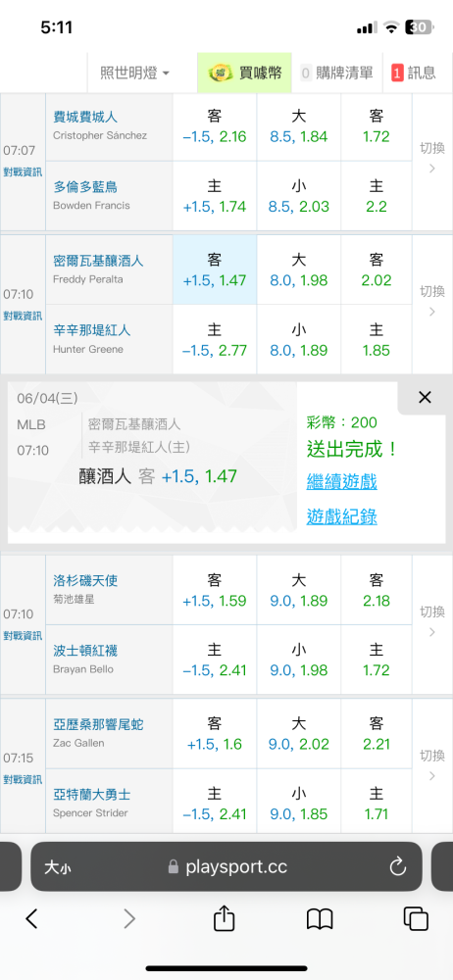Open the 訊息 messages tab
This screenshot has width=453, height=980.
click(414, 73)
